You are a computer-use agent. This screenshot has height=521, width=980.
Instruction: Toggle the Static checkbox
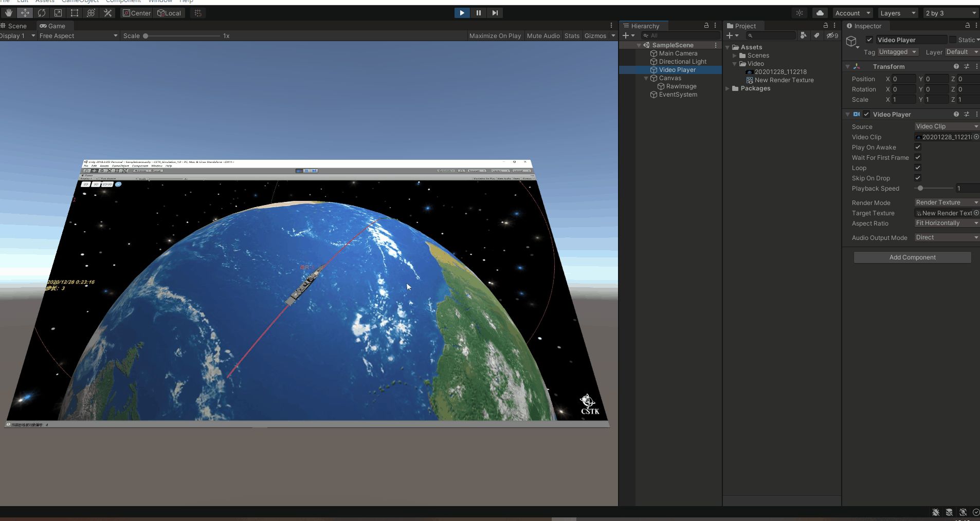[953, 40]
